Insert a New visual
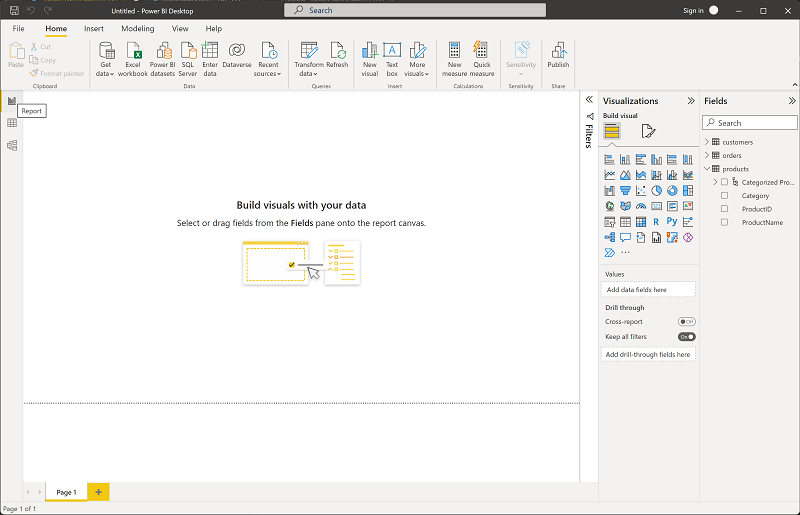Screen dimensions: 800x515 (369, 60)
